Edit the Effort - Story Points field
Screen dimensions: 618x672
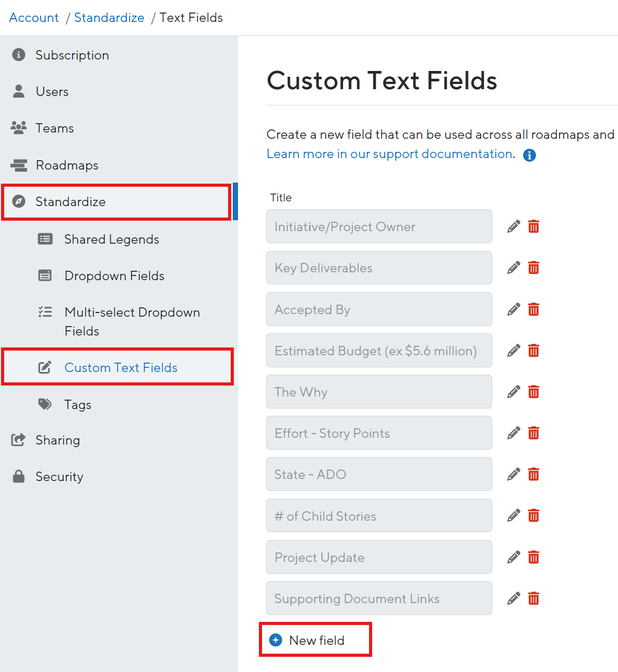tap(513, 433)
